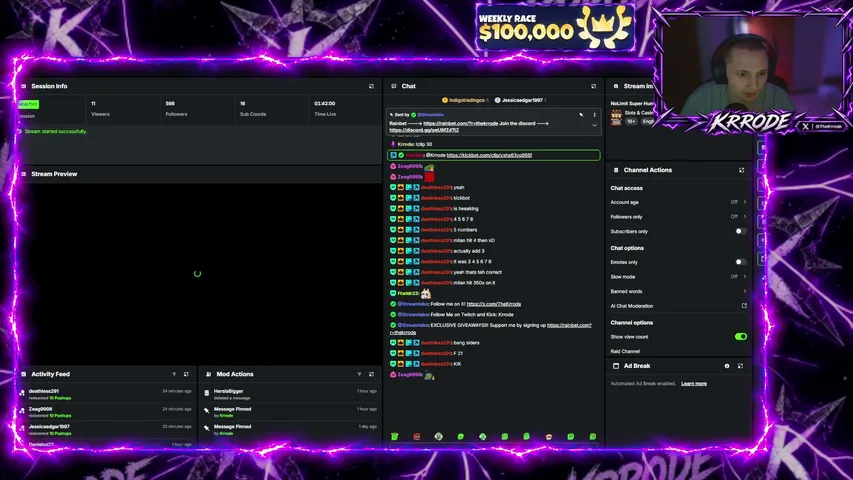The image size is (853, 480).
Task: Click the pin icon on pinned chat message
Action: [x=581, y=115]
